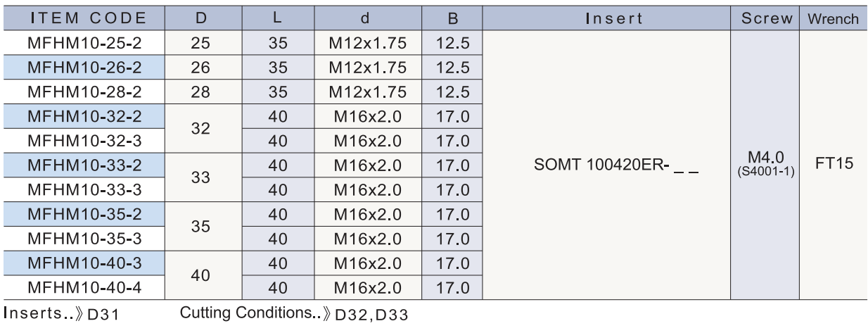This screenshot has height=333, width=868.
Task: Select item code MFHM10-25-2
Action: 84,43
